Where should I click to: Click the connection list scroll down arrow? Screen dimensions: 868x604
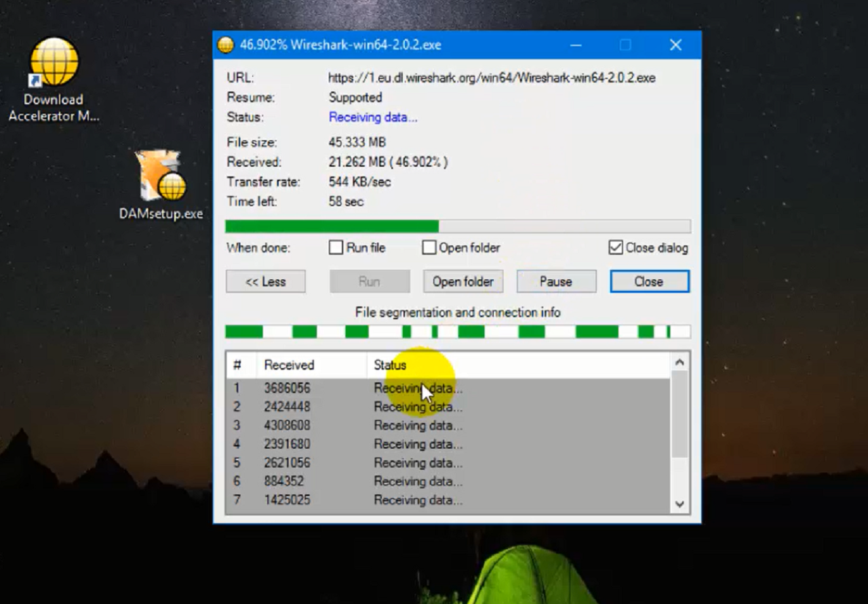679,504
